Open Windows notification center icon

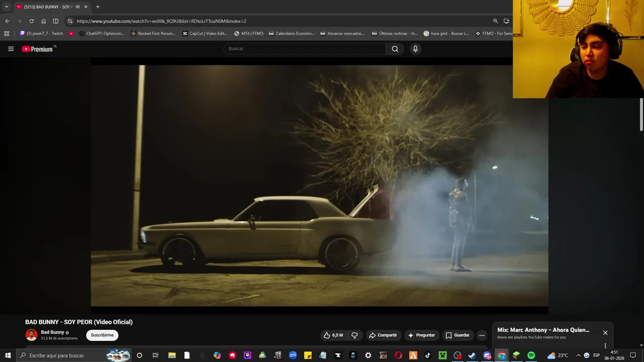point(633,355)
